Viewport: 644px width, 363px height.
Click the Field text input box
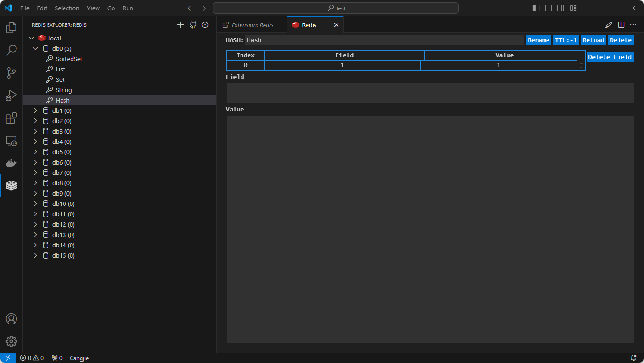tap(430, 93)
